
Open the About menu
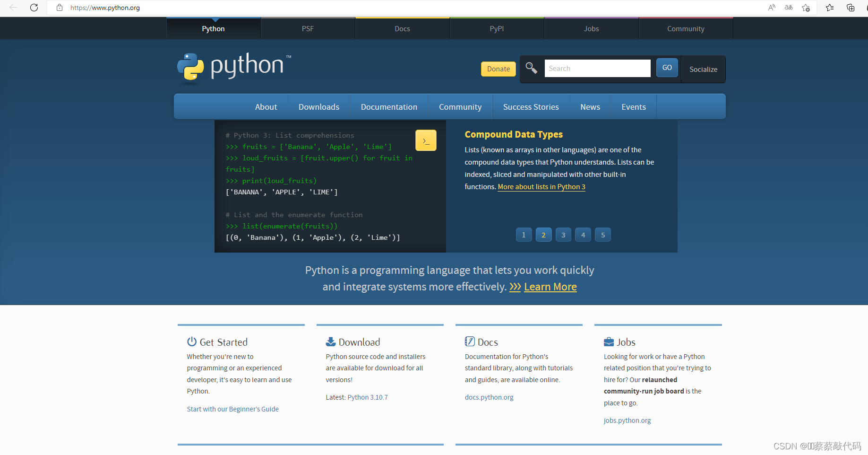click(x=266, y=107)
